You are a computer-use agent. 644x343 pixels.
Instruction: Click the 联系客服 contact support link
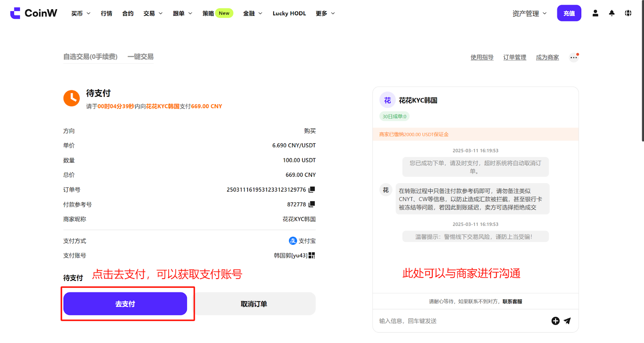point(512,302)
